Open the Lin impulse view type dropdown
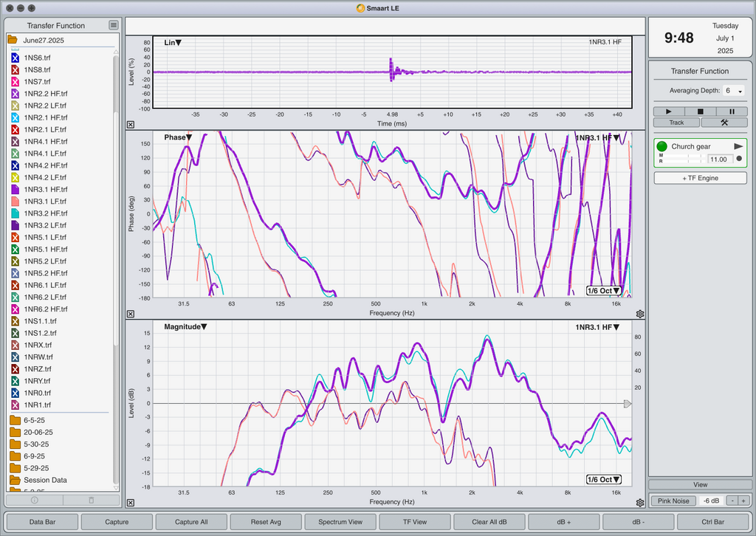The image size is (756, 536). coord(173,42)
